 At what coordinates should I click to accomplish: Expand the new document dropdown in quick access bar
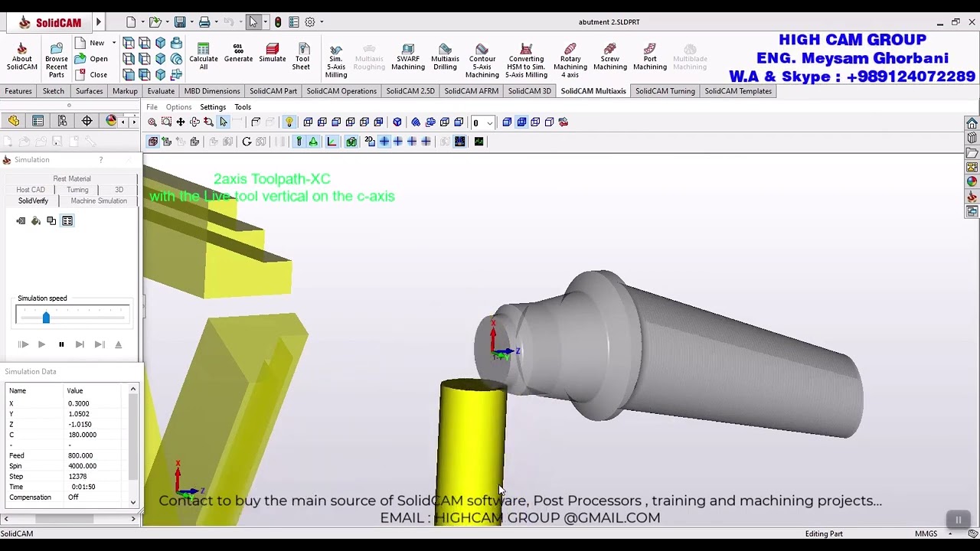pos(142,22)
